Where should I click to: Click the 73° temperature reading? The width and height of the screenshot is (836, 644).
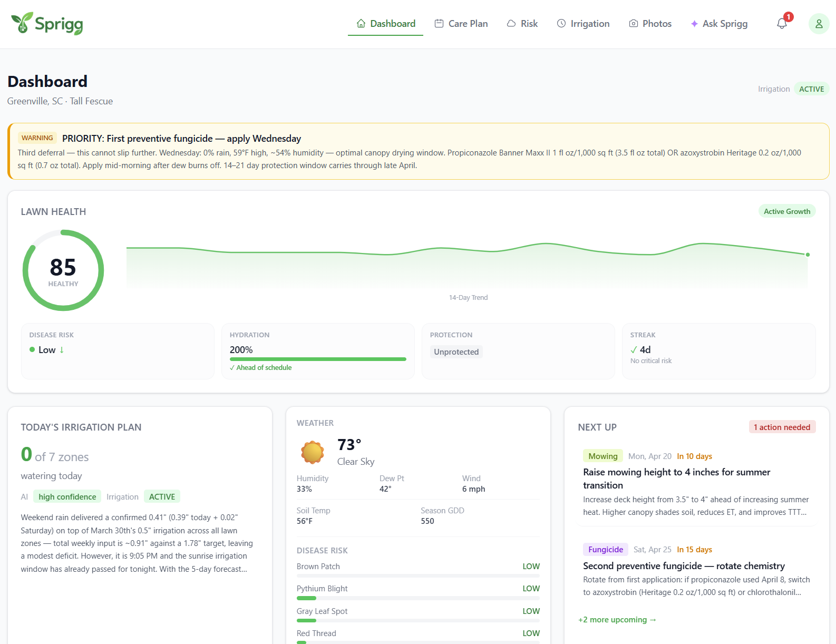pos(349,445)
